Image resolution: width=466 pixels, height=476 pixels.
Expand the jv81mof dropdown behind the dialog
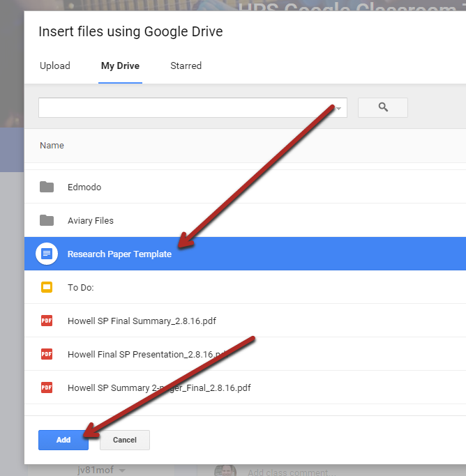(122, 470)
